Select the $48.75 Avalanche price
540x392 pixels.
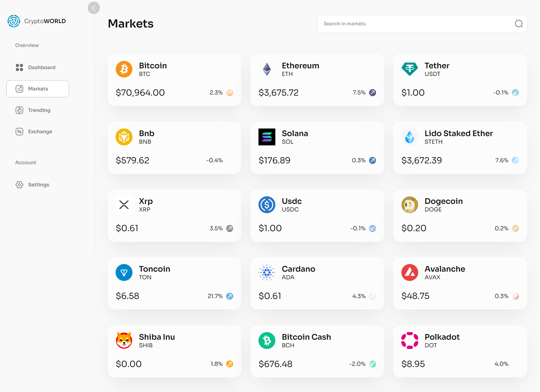click(x=415, y=296)
